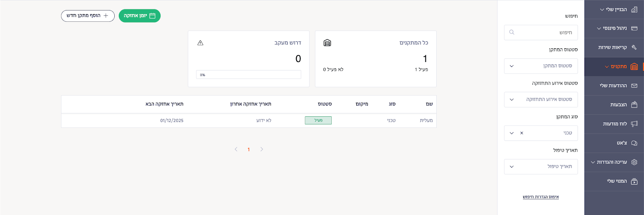Clear the טכני facility type filter

(x=522, y=133)
